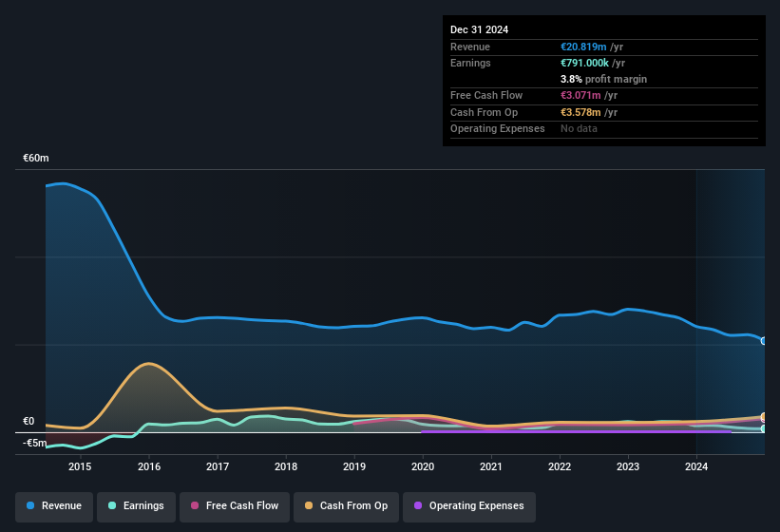Screen dimensions: 780x532
Task: Click the Earnings endpoint marker on chart
Action: (764, 428)
